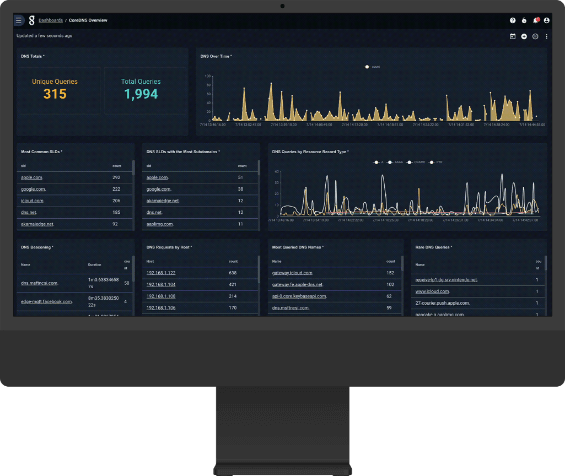Click count 222 beside google.com
The image size is (565, 476).
coord(116,189)
